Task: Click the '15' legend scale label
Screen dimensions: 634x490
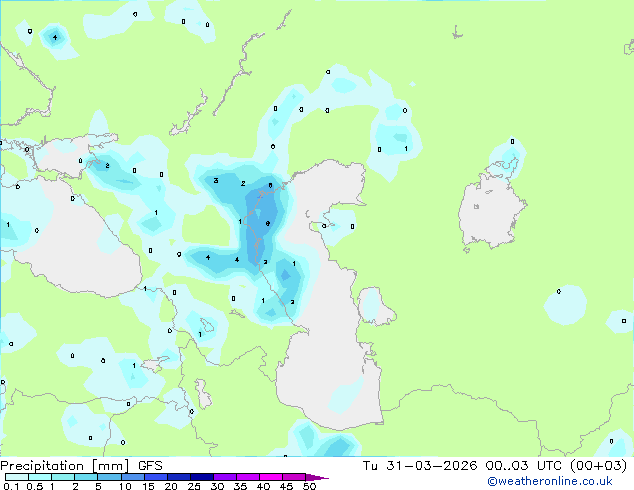Action: 148,486
